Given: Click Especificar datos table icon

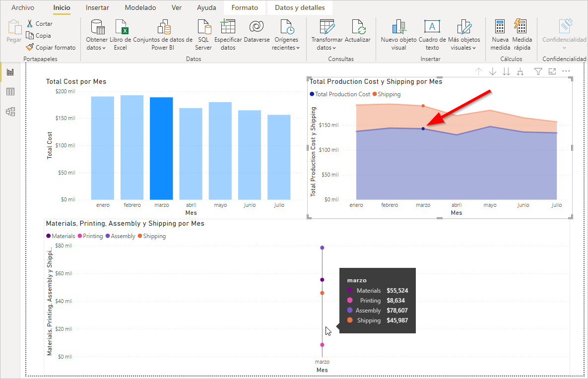Looking at the screenshot, I should (228, 35).
